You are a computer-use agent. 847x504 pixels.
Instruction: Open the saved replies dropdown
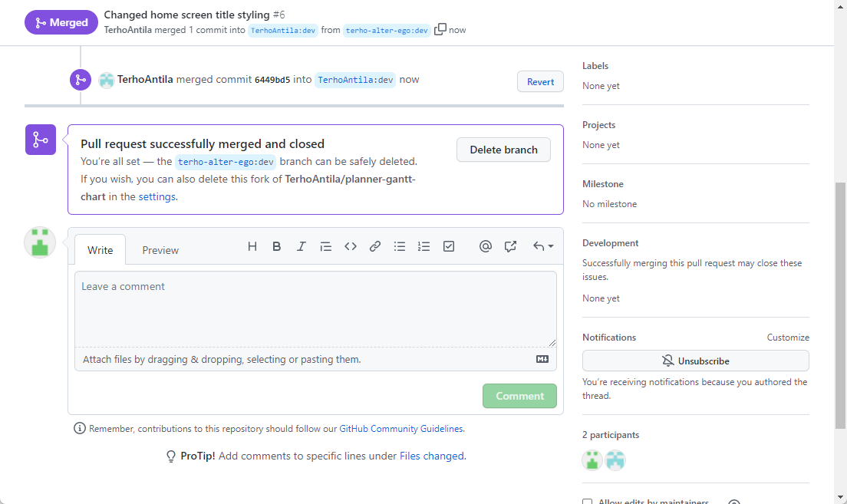tap(543, 246)
